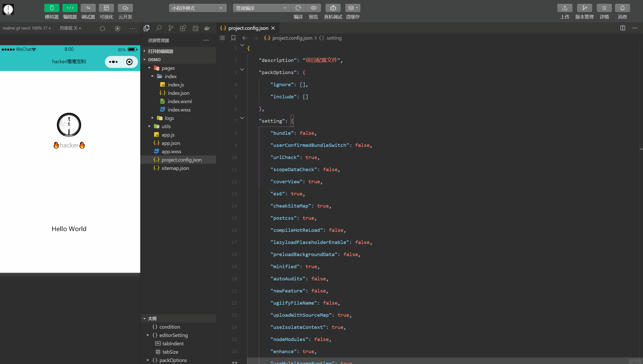
Task: Select the project.config.json editor tab
Action: [x=248, y=28]
